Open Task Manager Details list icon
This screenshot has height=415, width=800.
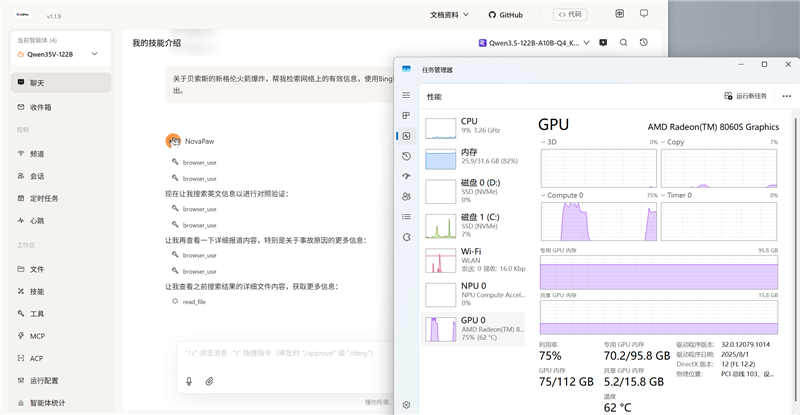coord(406,217)
